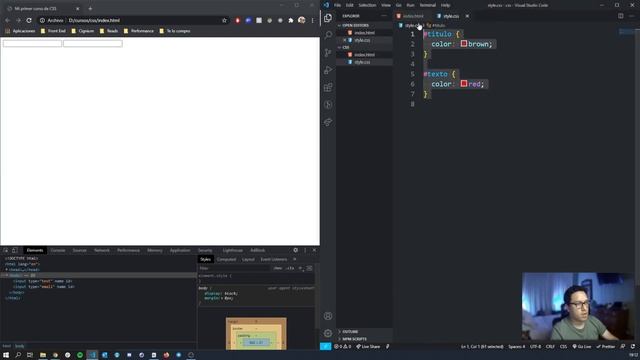The image size is (640, 360).
Task: Open the VS Code Terminal menu
Action: coord(427,5)
